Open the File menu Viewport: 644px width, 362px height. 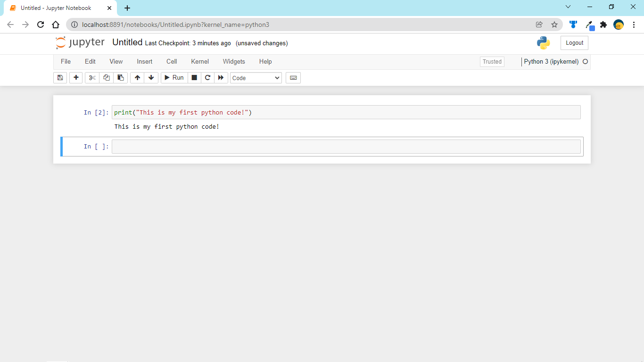(x=66, y=62)
